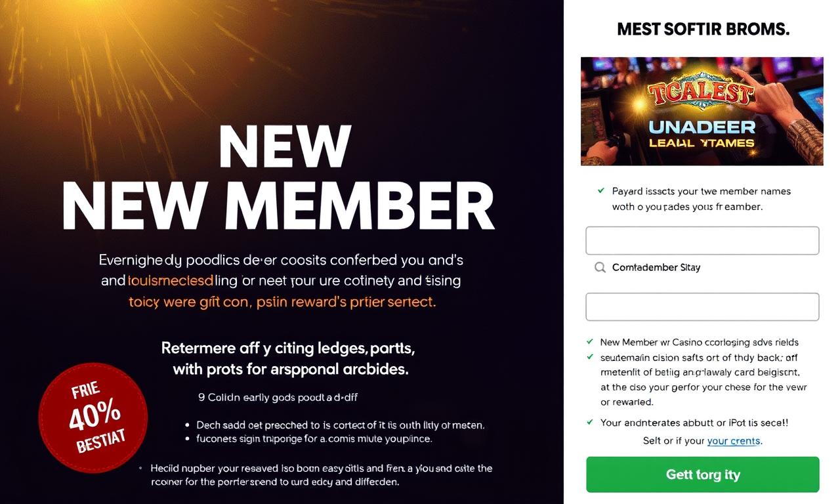Click the 'Comtadember Sitay' label
840x504 pixels.
(x=656, y=268)
